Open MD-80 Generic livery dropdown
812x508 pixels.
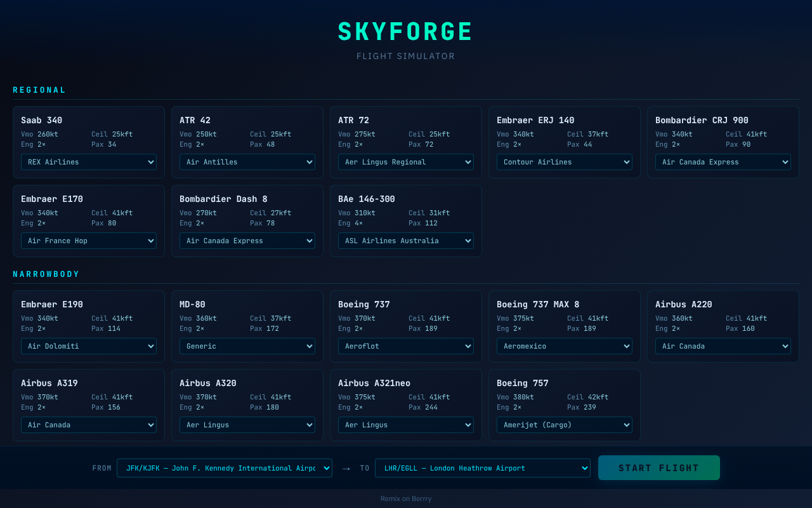coord(247,346)
